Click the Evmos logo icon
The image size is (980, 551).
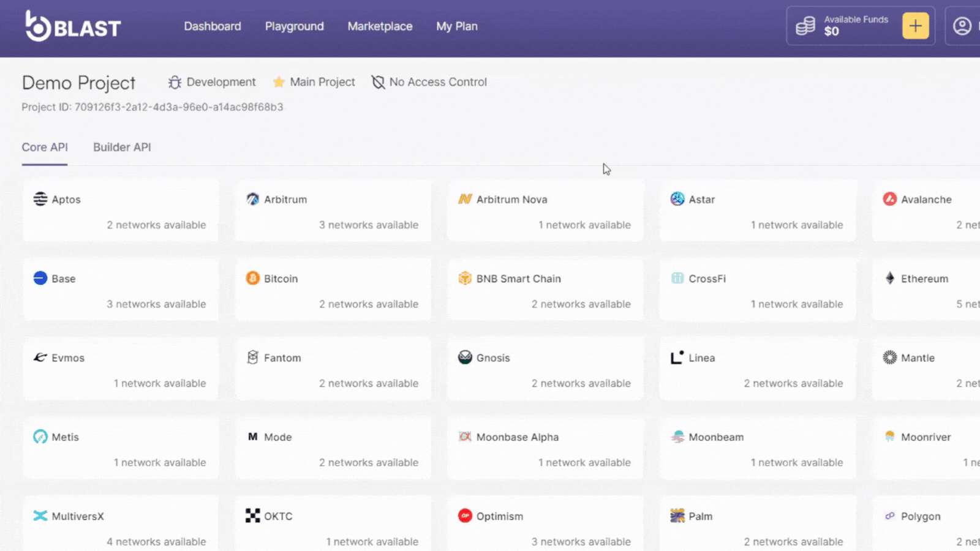click(40, 358)
